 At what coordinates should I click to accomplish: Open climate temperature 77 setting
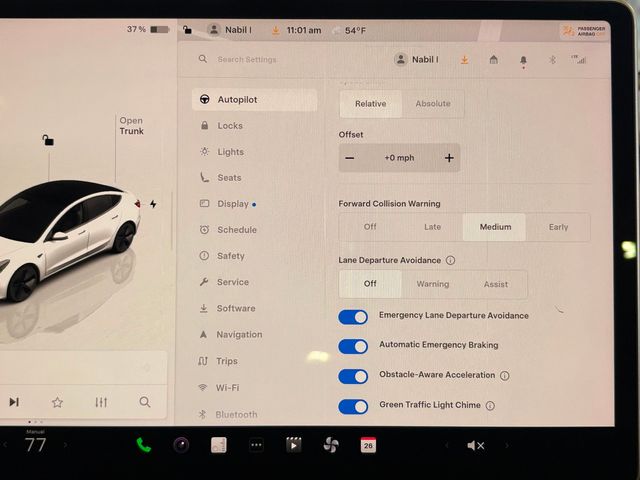point(35,444)
